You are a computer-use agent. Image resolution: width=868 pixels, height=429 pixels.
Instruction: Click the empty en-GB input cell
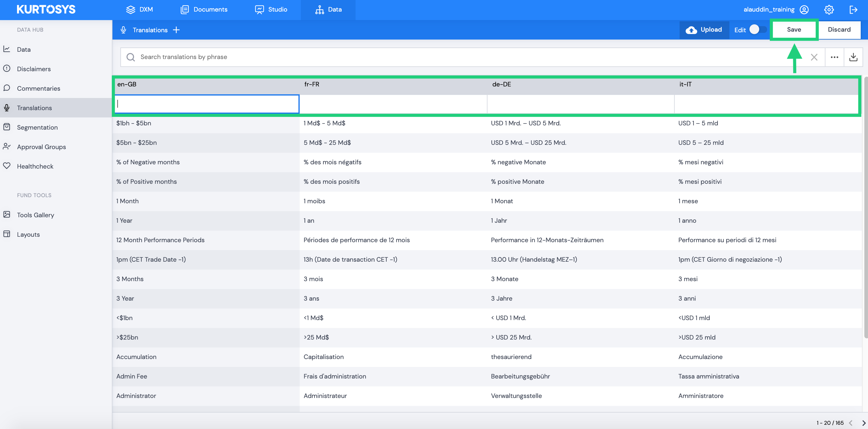(x=207, y=104)
